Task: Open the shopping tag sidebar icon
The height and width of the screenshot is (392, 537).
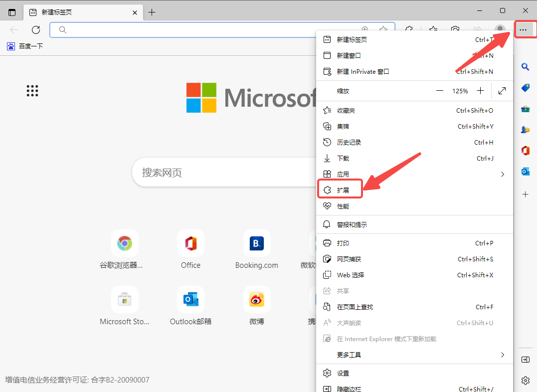Action: click(525, 88)
